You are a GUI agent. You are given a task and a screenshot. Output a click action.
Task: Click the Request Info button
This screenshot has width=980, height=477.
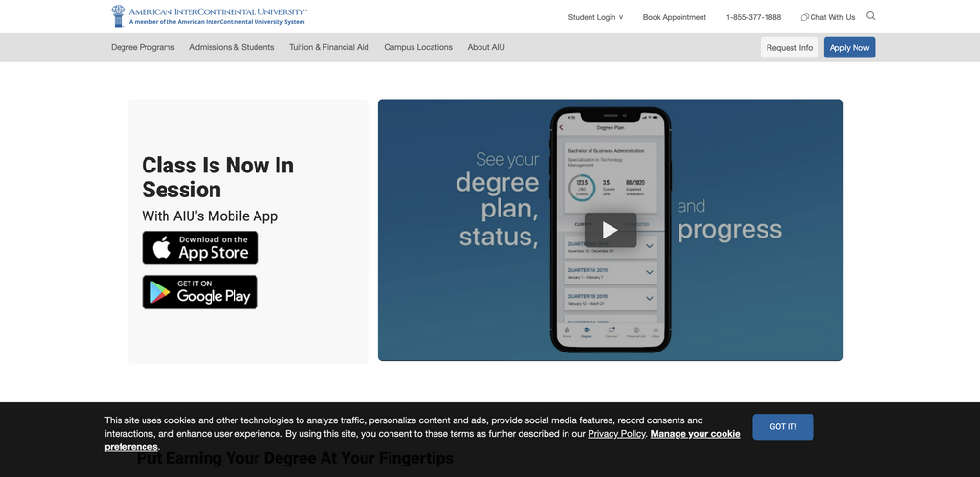click(x=790, y=48)
